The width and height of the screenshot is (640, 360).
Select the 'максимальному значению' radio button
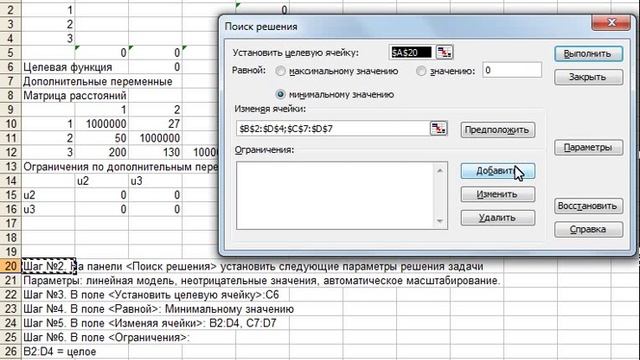280,71
